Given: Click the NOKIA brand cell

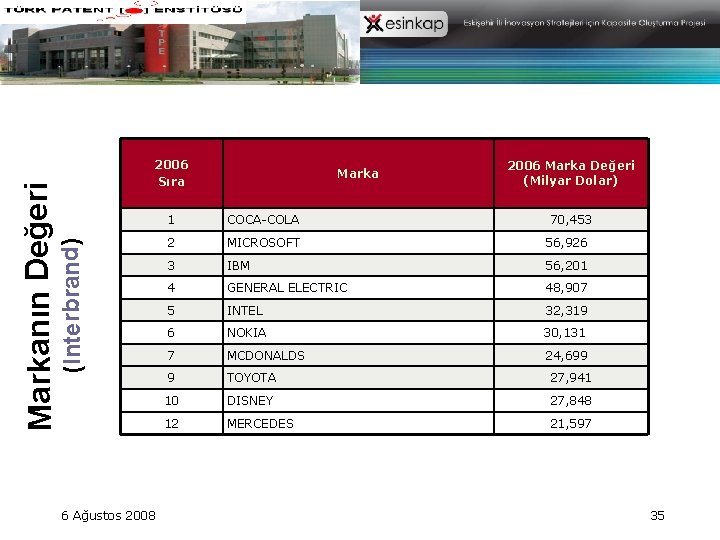Looking at the screenshot, I should pyautogui.click(x=358, y=332).
